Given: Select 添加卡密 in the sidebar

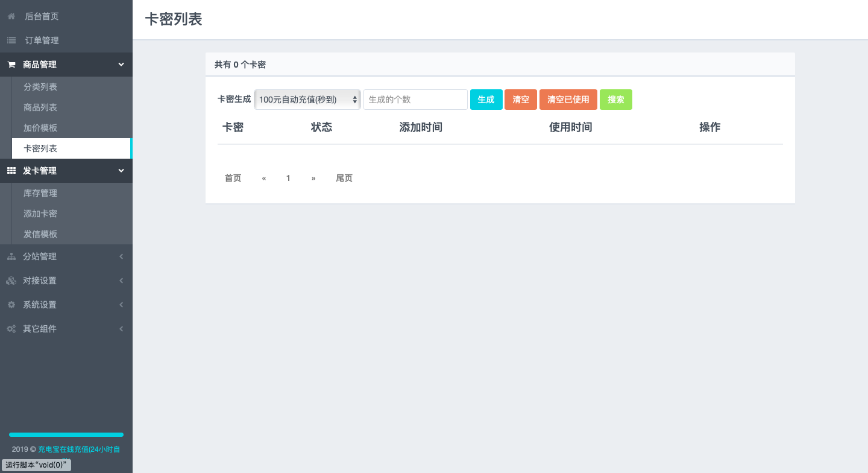Looking at the screenshot, I should [x=40, y=214].
